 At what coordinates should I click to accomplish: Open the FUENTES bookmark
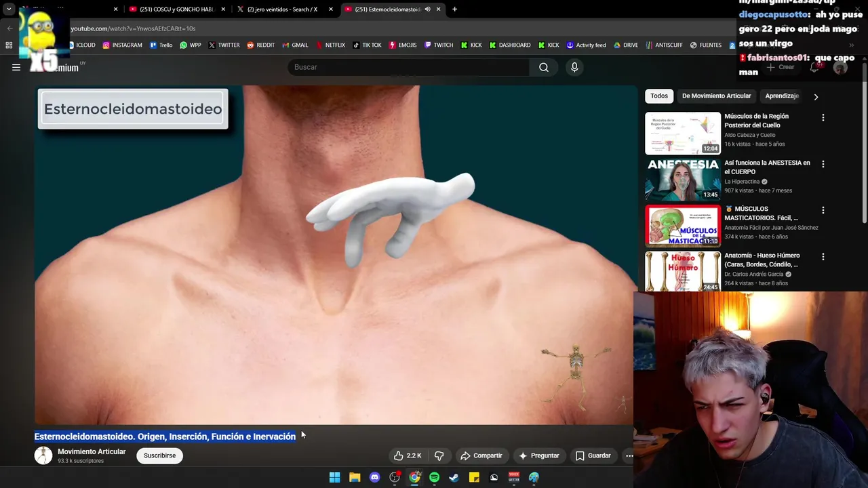[705, 45]
